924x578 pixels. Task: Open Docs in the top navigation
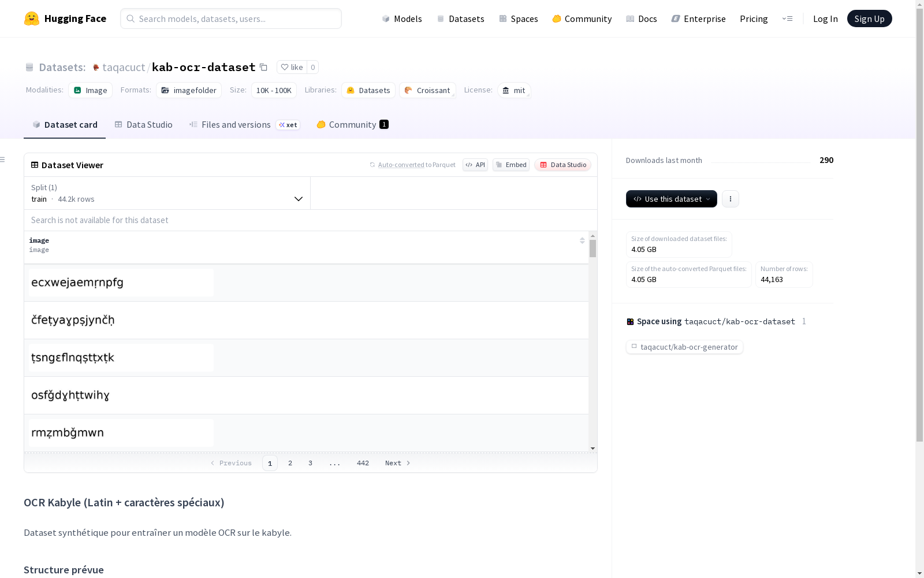(x=642, y=18)
